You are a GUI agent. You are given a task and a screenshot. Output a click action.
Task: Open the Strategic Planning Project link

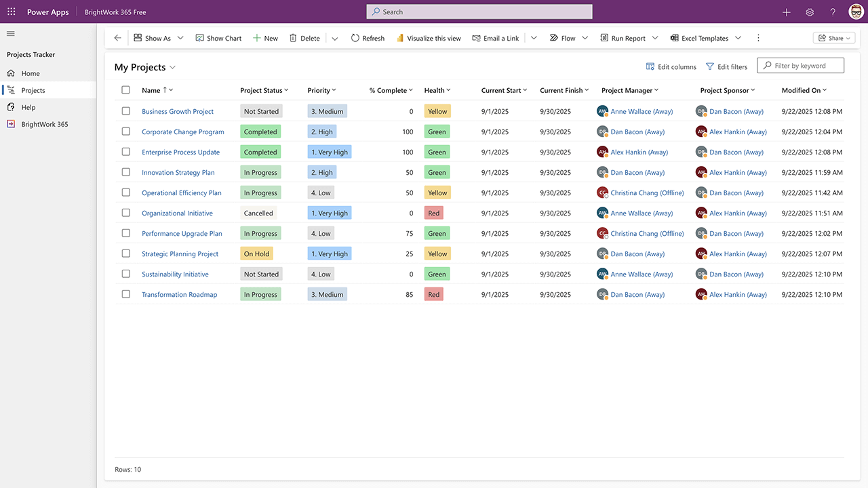click(x=180, y=254)
